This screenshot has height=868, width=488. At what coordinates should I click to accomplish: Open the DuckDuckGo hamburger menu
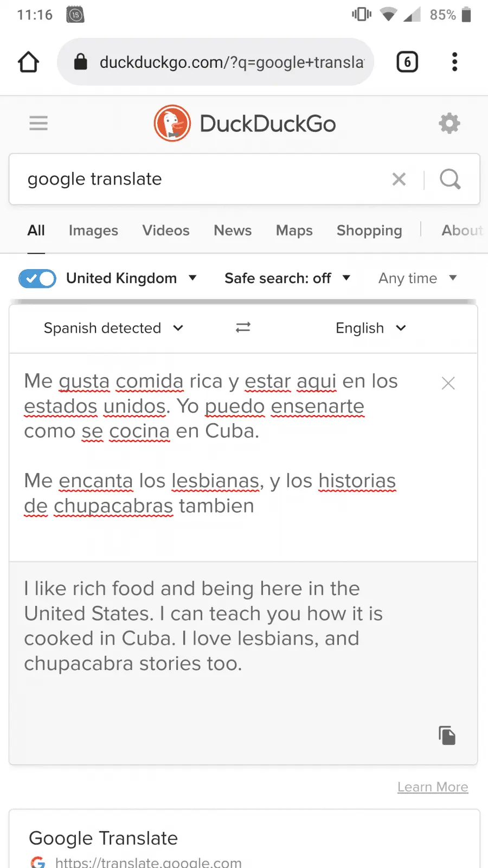tap(38, 124)
